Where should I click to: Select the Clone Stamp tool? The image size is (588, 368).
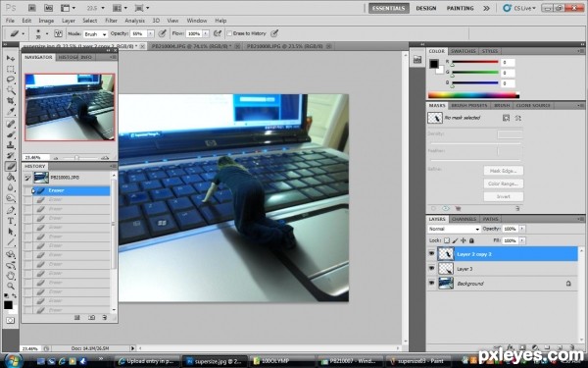pyautogui.click(x=11, y=145)
